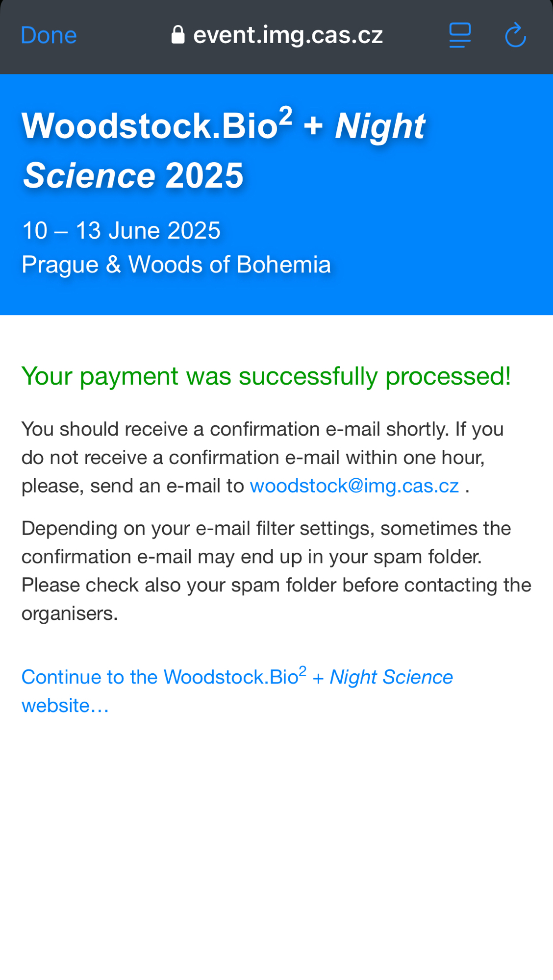Click italic Night Science in the Continue link

coord(391,677)
